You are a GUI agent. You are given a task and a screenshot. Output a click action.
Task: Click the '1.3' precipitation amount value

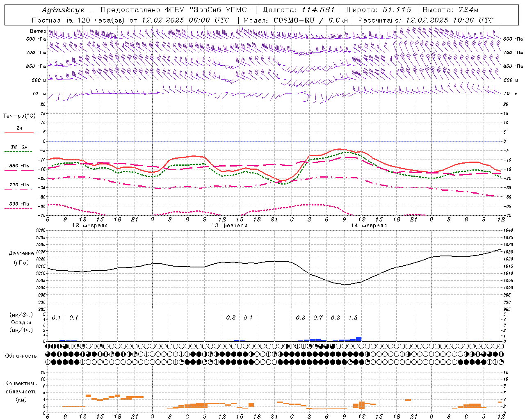(x=353, y=317)
